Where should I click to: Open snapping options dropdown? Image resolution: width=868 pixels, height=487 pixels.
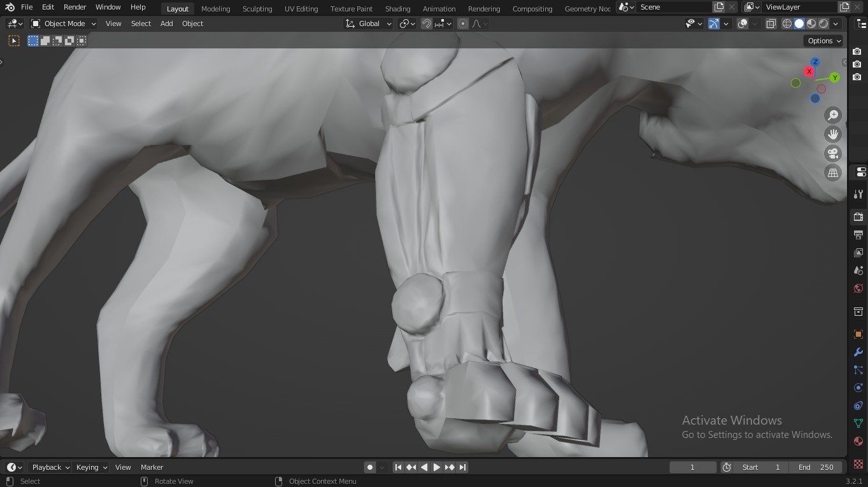(x=443, y=24)
